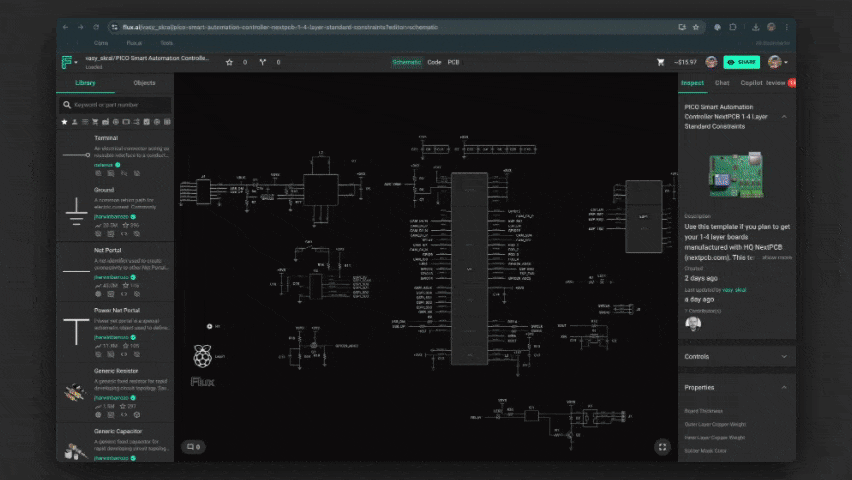Switch to the Objects tab
Screen dimensions: 852x480
[144, 83]
